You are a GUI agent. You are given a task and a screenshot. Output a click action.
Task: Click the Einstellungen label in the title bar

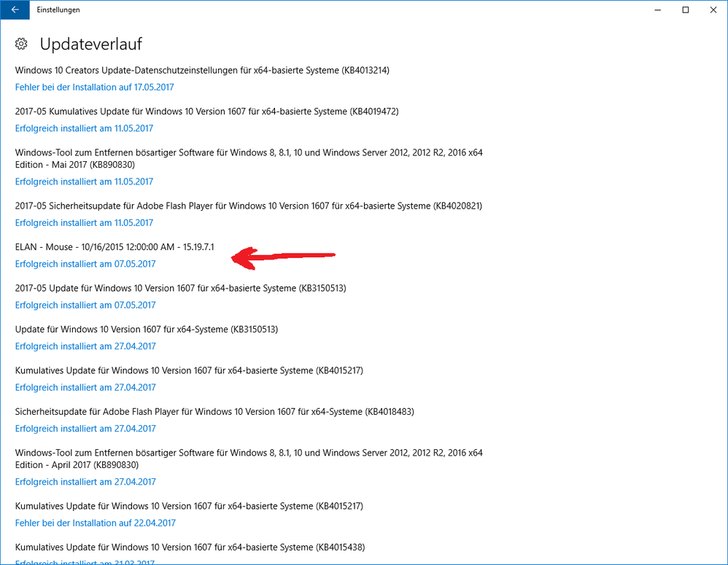tap(58, 9)
